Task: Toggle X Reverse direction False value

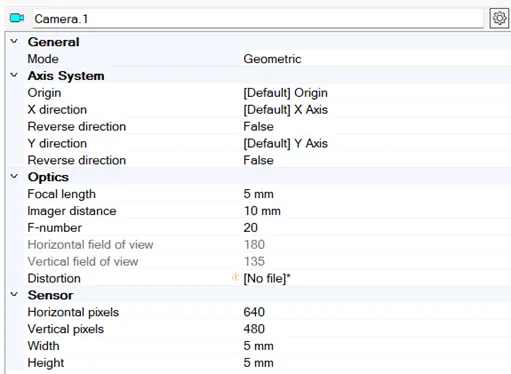Action: coord(258,127)
